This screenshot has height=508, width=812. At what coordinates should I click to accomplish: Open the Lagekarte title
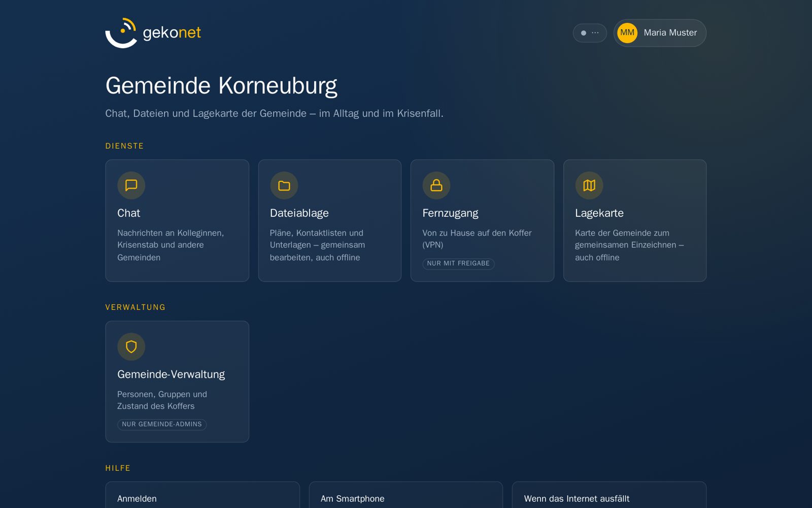(599, 213)
